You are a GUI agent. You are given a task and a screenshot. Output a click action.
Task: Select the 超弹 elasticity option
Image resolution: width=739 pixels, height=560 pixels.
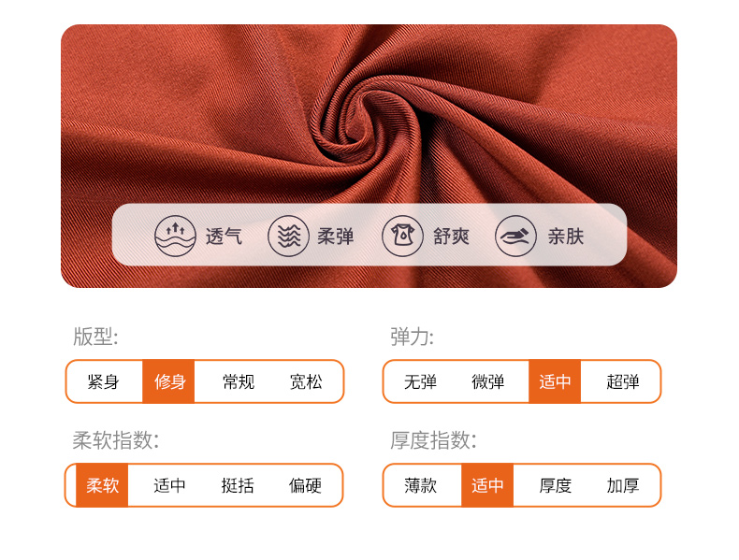click(623, 381)
